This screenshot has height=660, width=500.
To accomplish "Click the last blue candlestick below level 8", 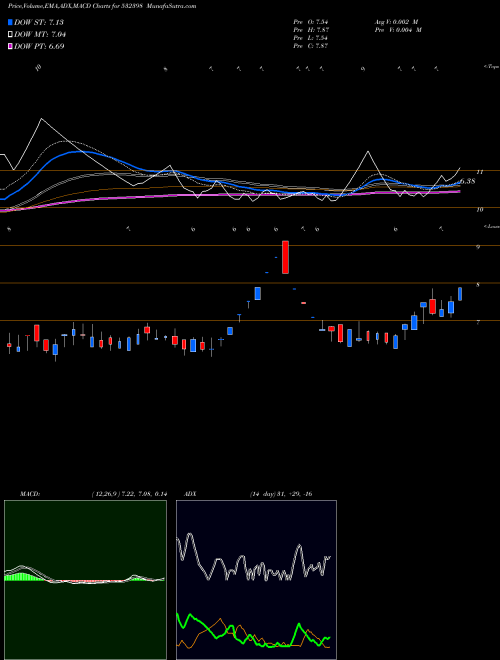I will point(460,294).
